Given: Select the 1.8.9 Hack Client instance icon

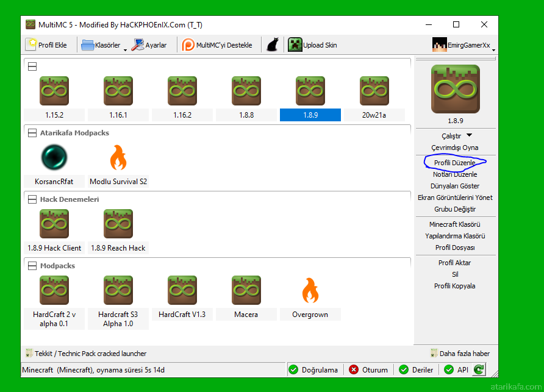Looking at the screenshot, I should coord(54,224).
